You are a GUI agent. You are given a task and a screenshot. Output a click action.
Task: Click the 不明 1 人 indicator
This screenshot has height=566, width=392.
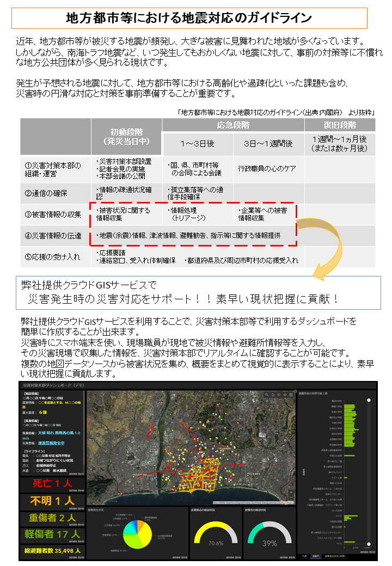click(x=52, y=501)
